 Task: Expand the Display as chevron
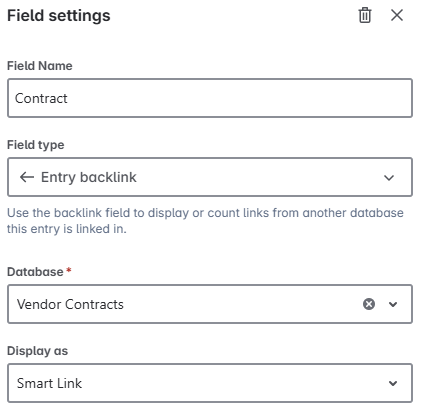pyautogui.click(x=393, y=383)
